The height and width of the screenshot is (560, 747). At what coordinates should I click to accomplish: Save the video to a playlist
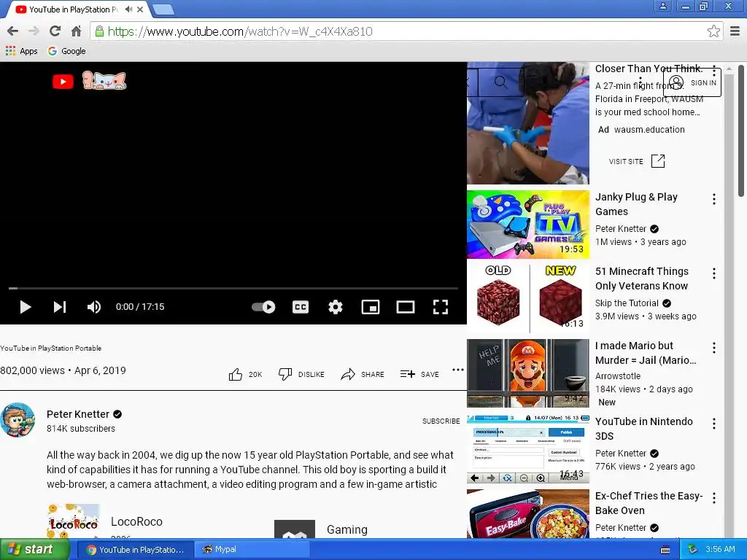pyautogui.click(x=419, y=374)
